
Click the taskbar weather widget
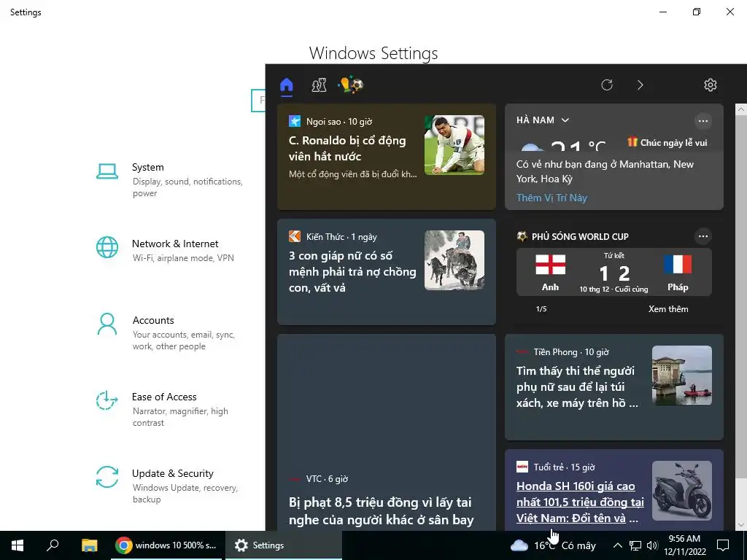(553, 545)
